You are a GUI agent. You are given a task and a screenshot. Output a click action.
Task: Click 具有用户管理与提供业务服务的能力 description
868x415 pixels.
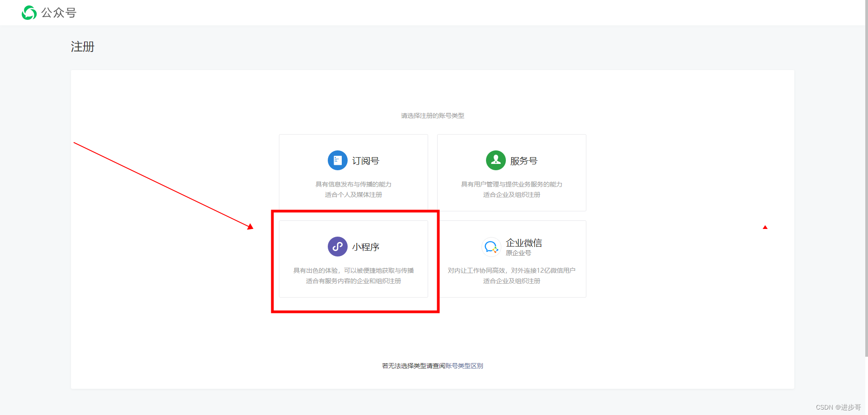tap(512, 184)
